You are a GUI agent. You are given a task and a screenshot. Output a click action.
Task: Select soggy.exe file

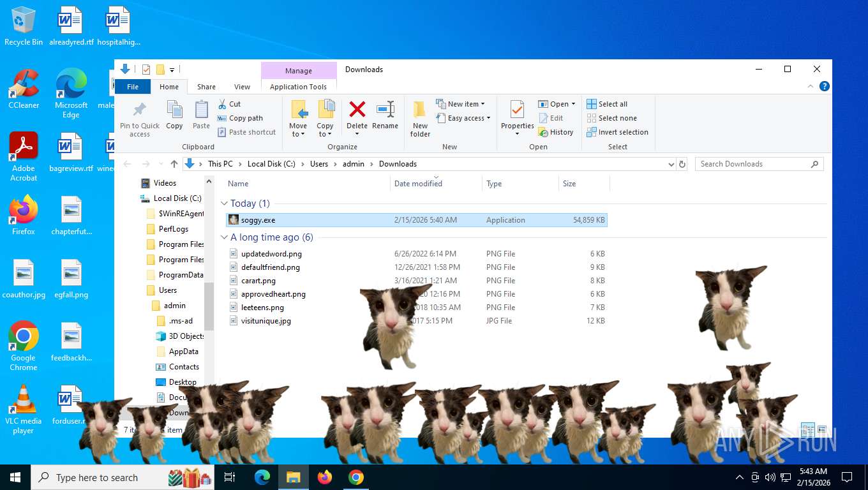click(417, 220)
